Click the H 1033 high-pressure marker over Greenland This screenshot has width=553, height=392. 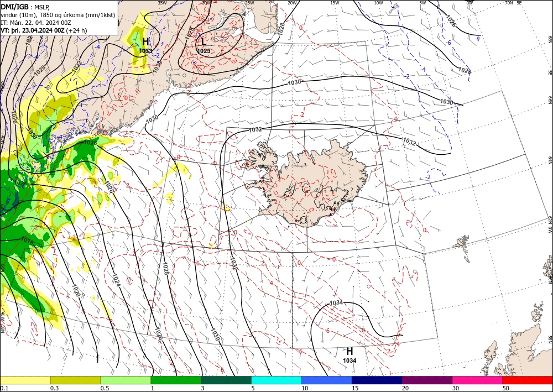[145, 45]
